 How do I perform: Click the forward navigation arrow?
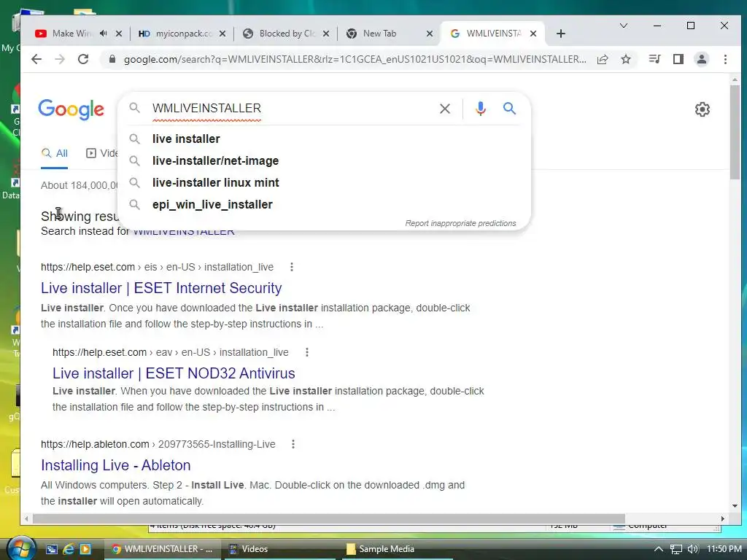pos(60,59)
